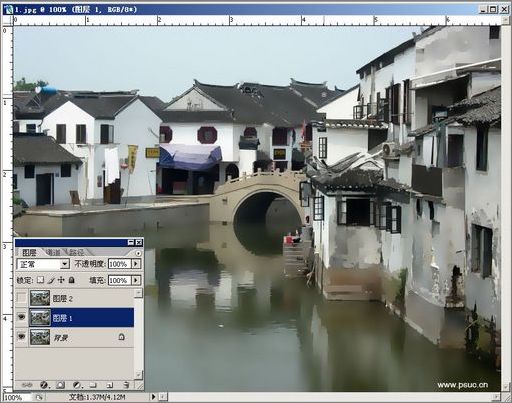Switch to the 路径 (Paths) tab
This screenshot has width=512, height=403.
pos(77,252)
